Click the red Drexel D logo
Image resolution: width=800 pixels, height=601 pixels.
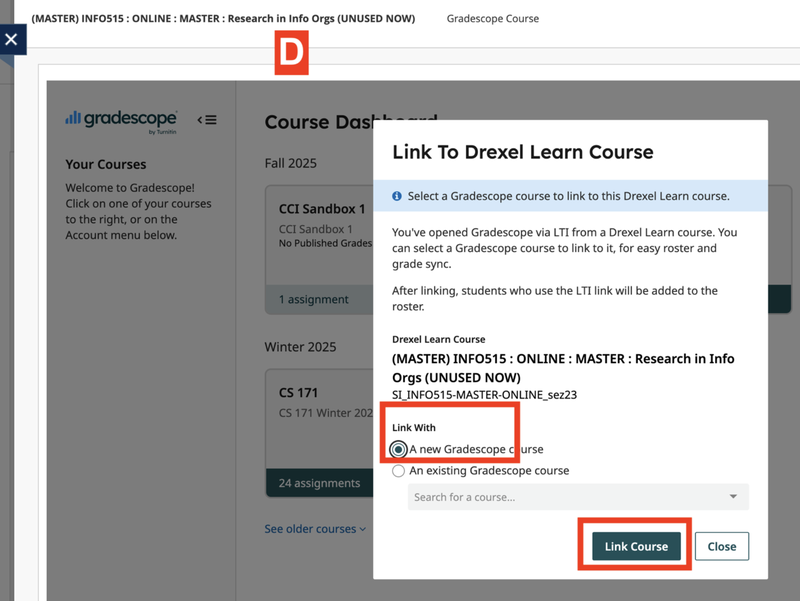coord(291,54)
